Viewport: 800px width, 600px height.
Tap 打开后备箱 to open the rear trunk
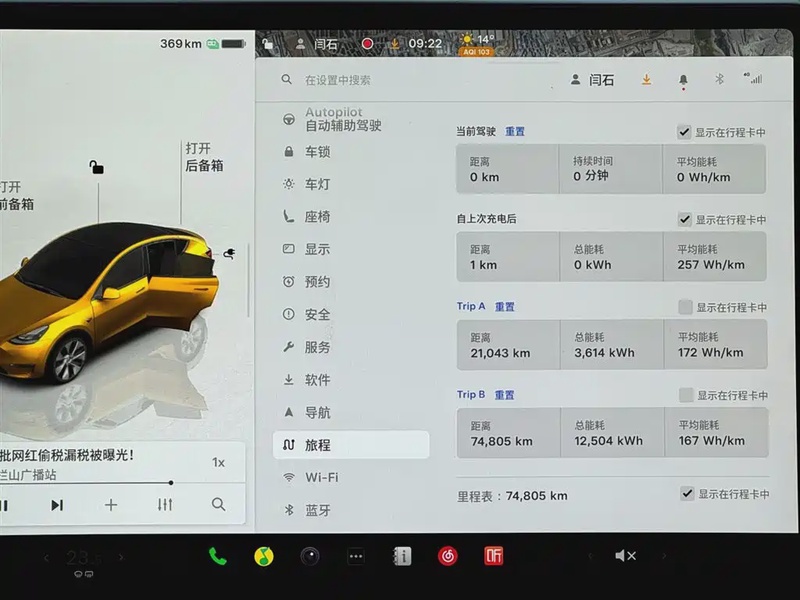204,157
